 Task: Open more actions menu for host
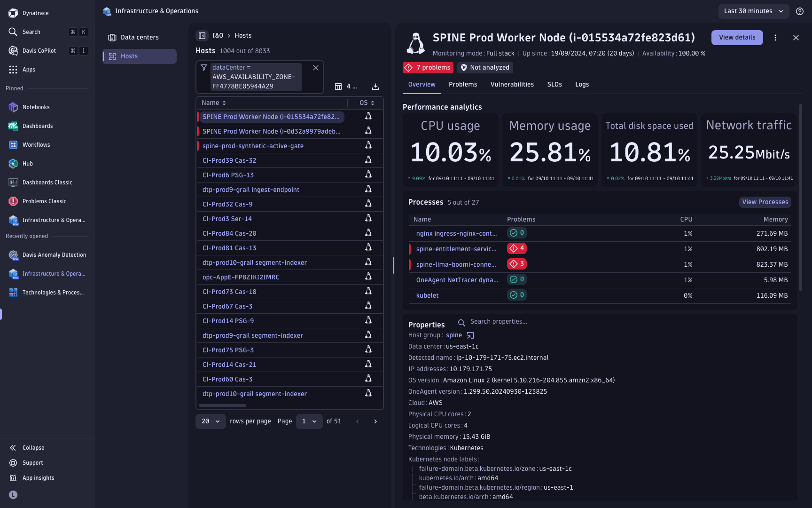tap(775, 38)
